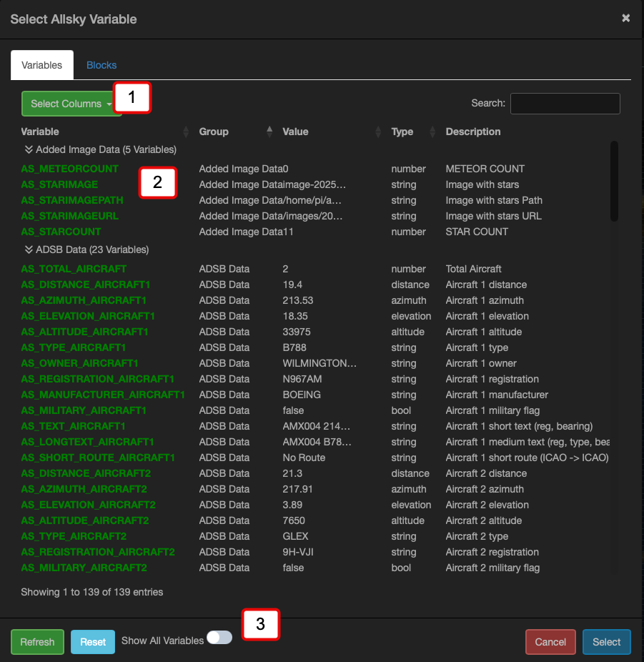Switch to the Blocks tab
Image resolution: width=644 pixels, height=662 pixels.
(101, 65)
